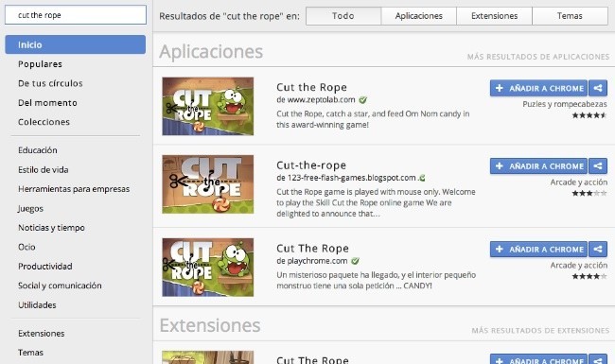
Task: Click star rating under Puzles y rompecabezas
Action: [x=589, y=115]
